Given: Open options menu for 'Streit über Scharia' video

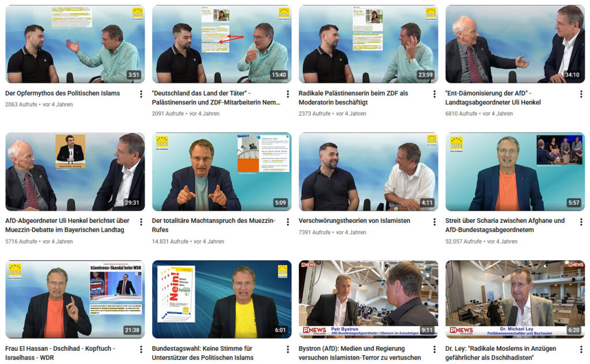Looking at the screenshot, I should pos(581,222).
